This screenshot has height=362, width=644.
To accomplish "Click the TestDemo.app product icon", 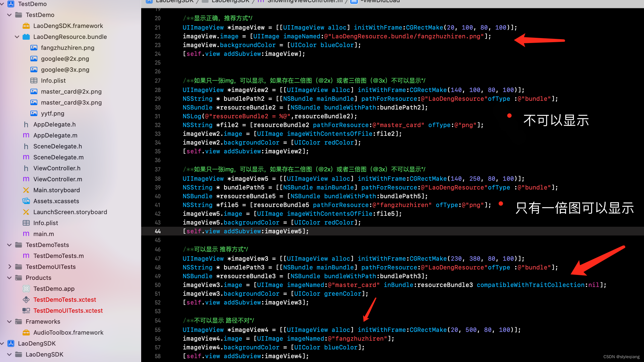I will pos(26,289).
